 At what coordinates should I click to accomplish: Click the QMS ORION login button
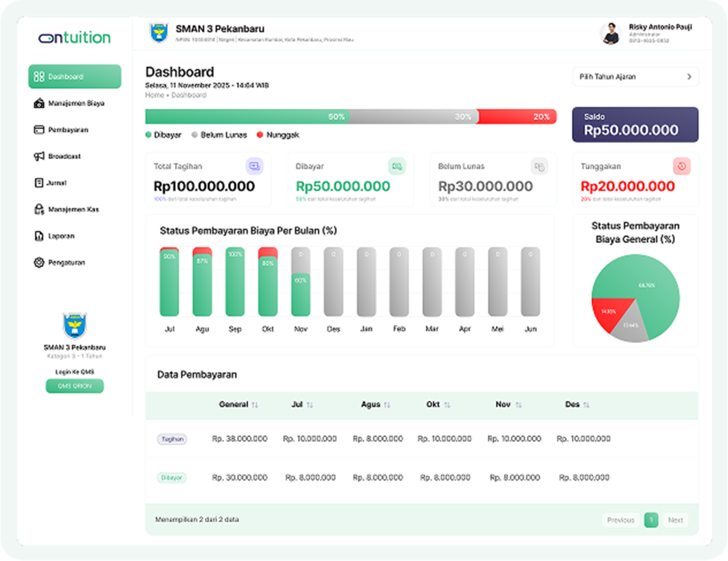(74, 386)
